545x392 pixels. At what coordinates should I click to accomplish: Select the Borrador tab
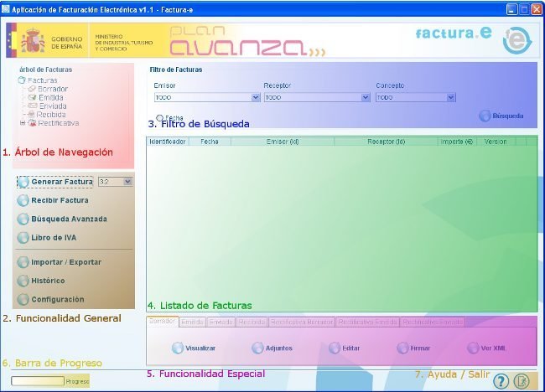point(162,322)
